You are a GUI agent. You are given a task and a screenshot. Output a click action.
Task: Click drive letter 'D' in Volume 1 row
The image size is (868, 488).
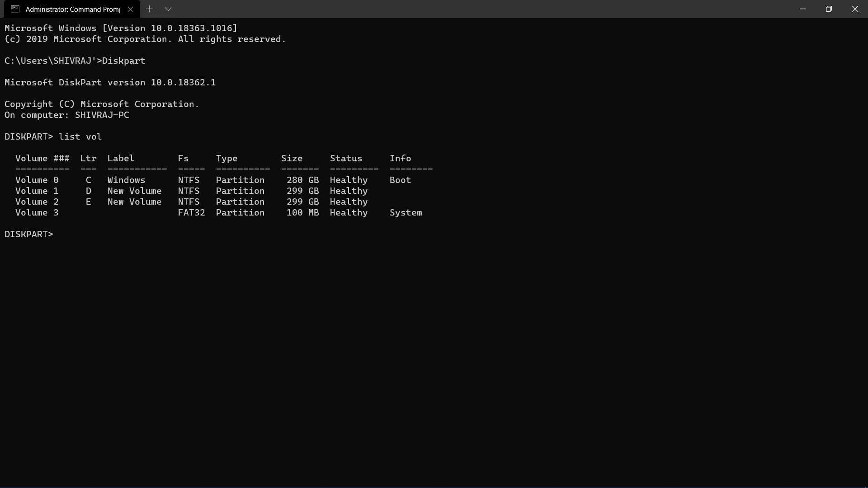(x=88, y=191)
